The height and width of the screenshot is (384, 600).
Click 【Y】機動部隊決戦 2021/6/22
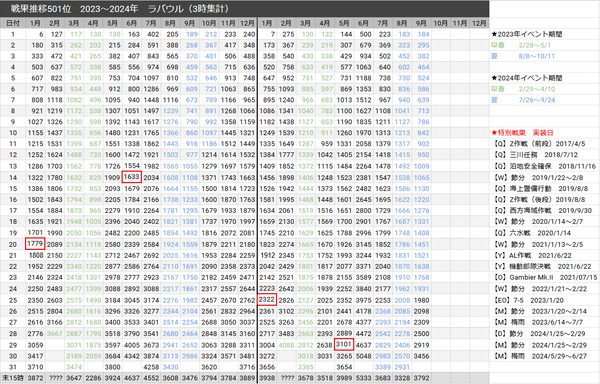[x=541, y=267]
